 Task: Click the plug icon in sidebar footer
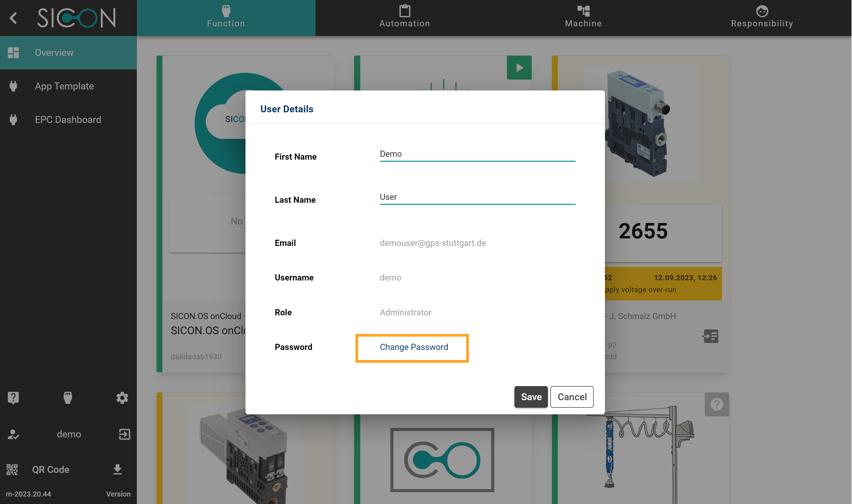[68, 397]
